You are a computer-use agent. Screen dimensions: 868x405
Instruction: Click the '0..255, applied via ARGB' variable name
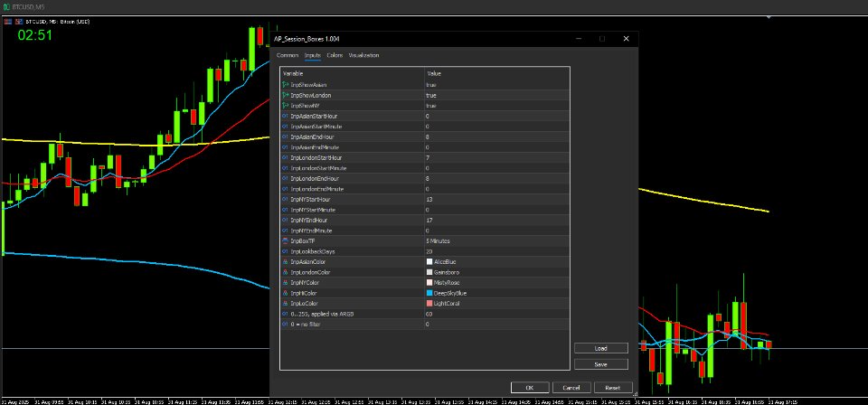tap(322, 314)
